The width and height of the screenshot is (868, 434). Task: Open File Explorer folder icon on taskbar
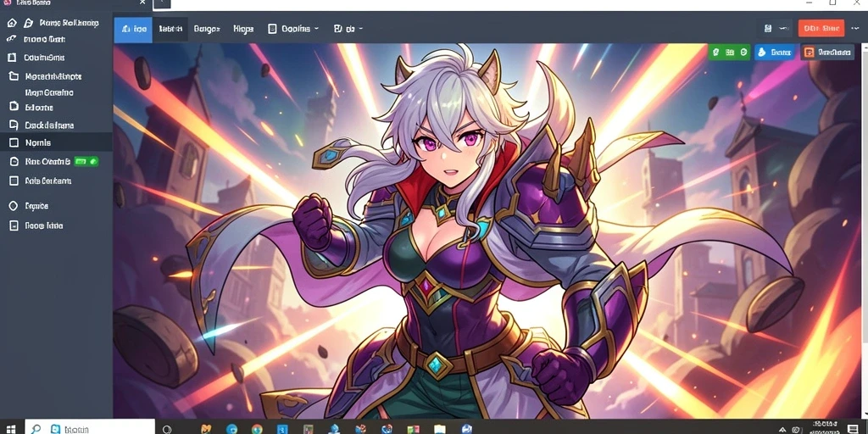440,428
